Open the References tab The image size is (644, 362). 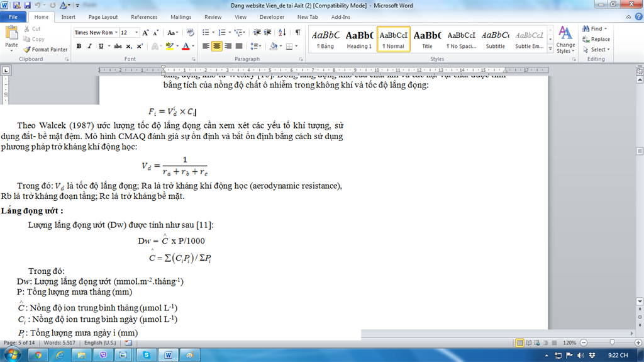click(144, 17)
